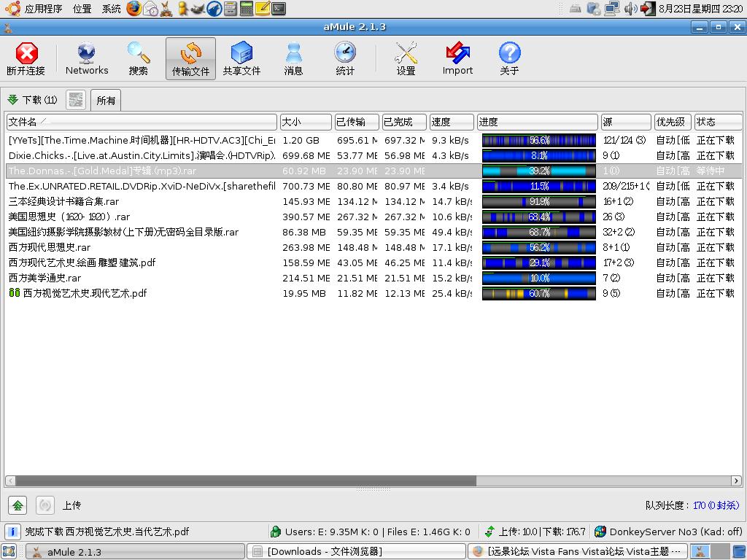This screenshot has height=560, width=747.
Task: Open the Networks globe toolbar icon
Action: pos(86,52)
